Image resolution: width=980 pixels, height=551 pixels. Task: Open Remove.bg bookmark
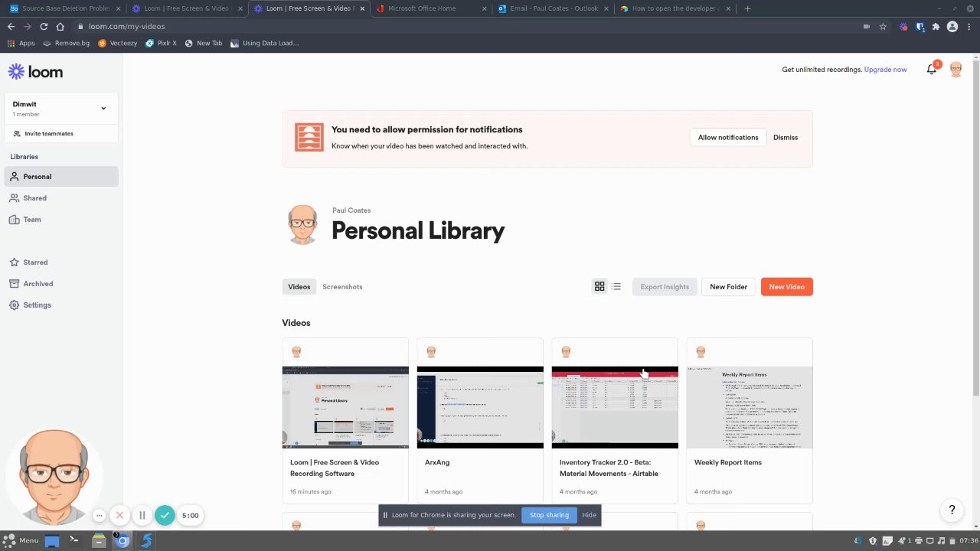(x=67, y=43)
